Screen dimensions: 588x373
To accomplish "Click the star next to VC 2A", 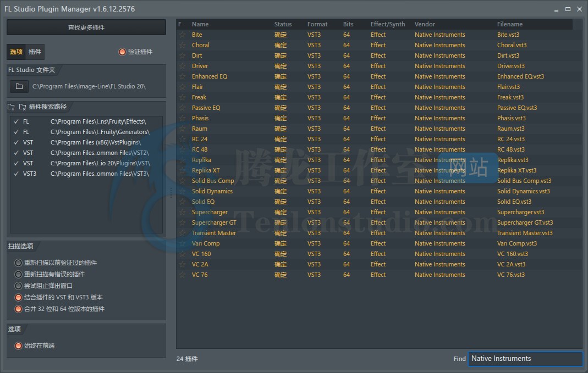I will click(x=182, y=264).
